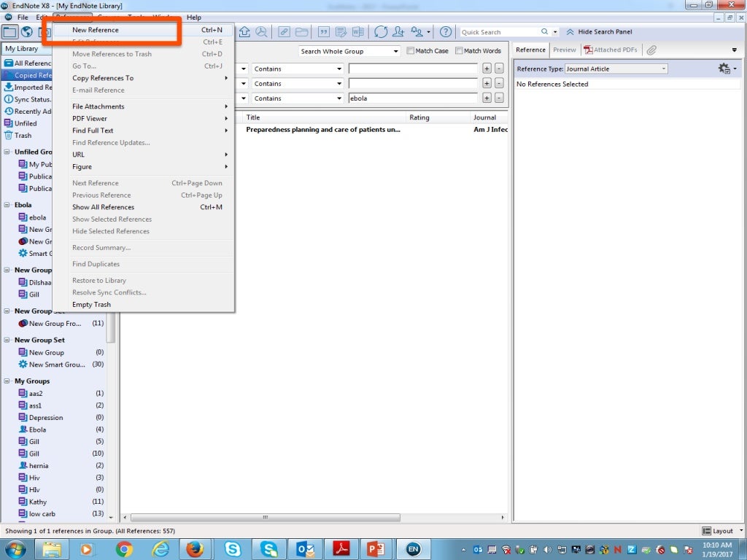The width and height of the screenshot is (747, 560).
Task: Click the search field containing 'ebola'
Action: pos(413,98)
